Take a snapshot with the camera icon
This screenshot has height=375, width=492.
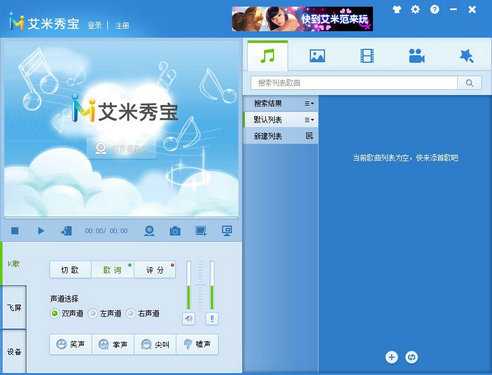click(175, 231)
